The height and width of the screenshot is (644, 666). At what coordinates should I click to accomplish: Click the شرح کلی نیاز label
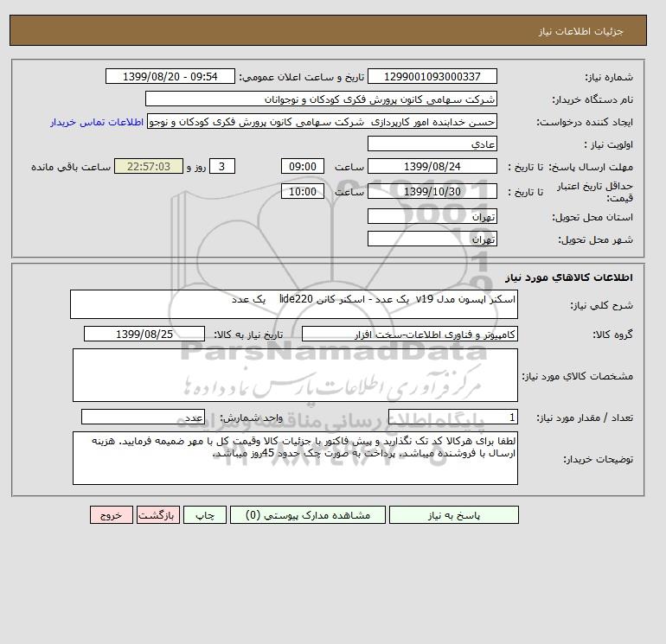(x=601, y=305)
